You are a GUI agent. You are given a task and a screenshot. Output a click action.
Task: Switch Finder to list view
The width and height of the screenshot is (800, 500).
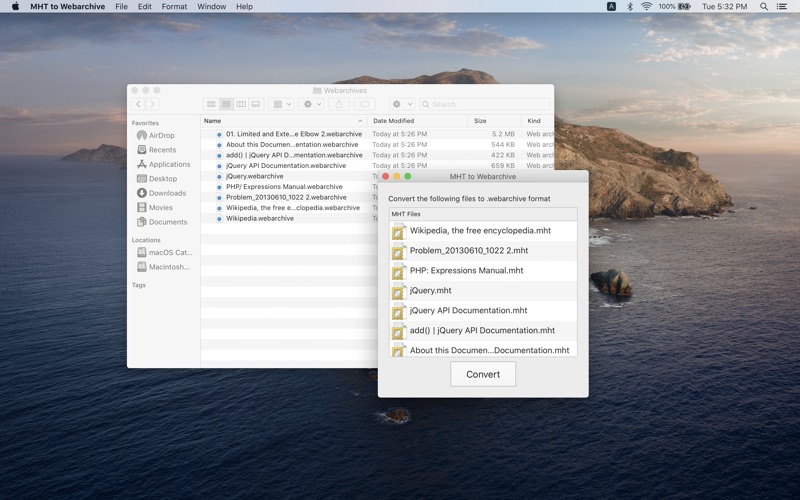[226, 104]
